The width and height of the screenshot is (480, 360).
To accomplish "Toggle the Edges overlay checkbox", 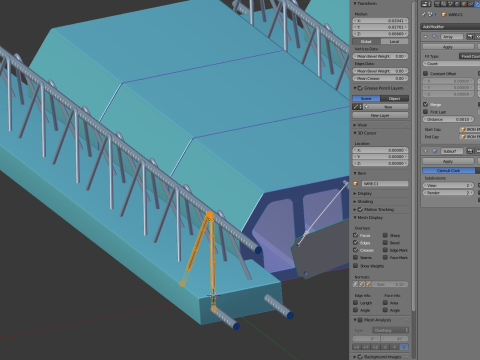I will point(356,243).
